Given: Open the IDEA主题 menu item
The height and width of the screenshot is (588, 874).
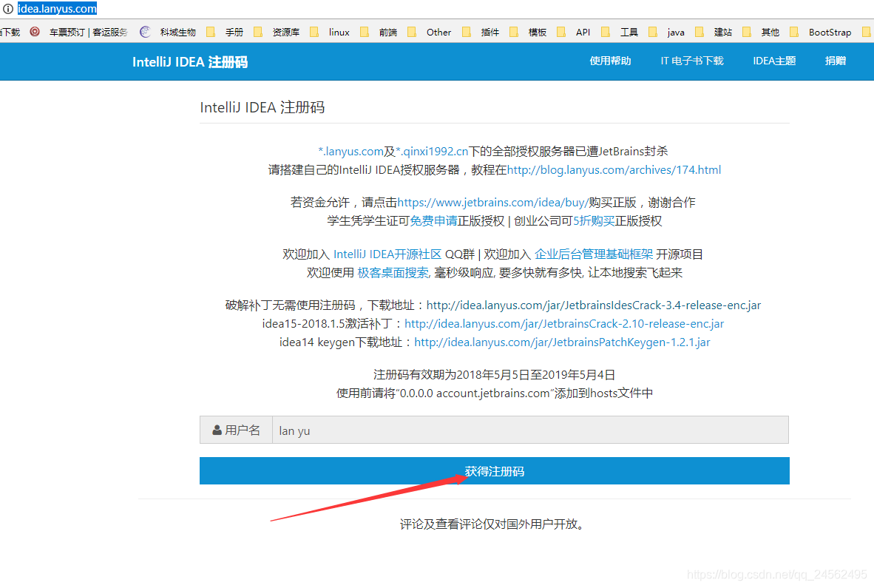Looking at the screenshot, I should [774, 61].
